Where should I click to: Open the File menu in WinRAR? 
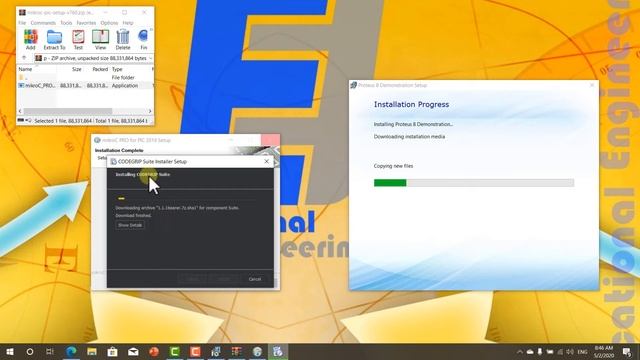coord(22,23)
